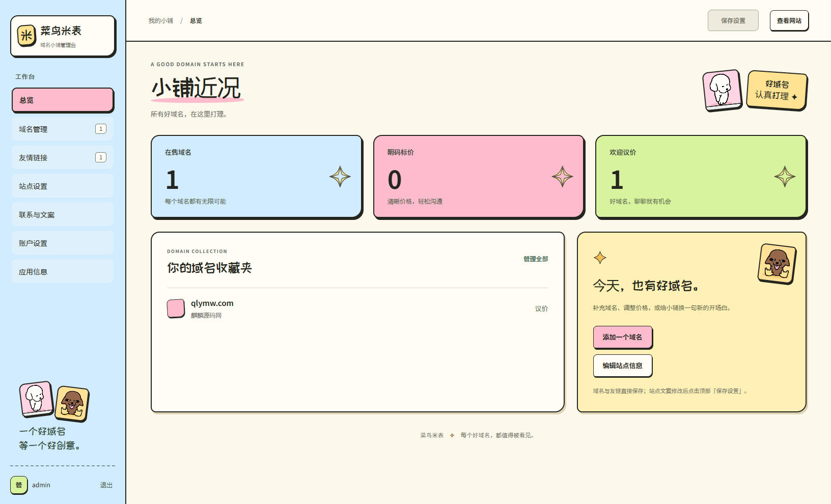Click the 总览 breadcrumb item

(x=196, y=21)
